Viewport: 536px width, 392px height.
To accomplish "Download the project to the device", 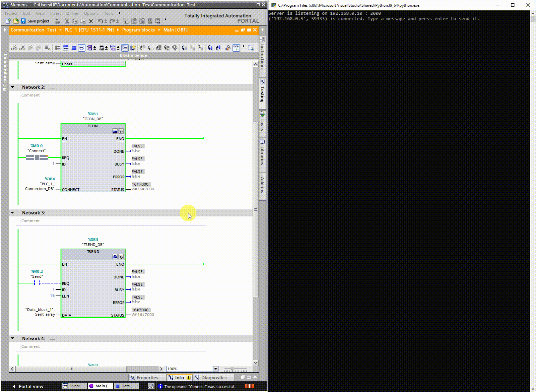I will [134, 21].
